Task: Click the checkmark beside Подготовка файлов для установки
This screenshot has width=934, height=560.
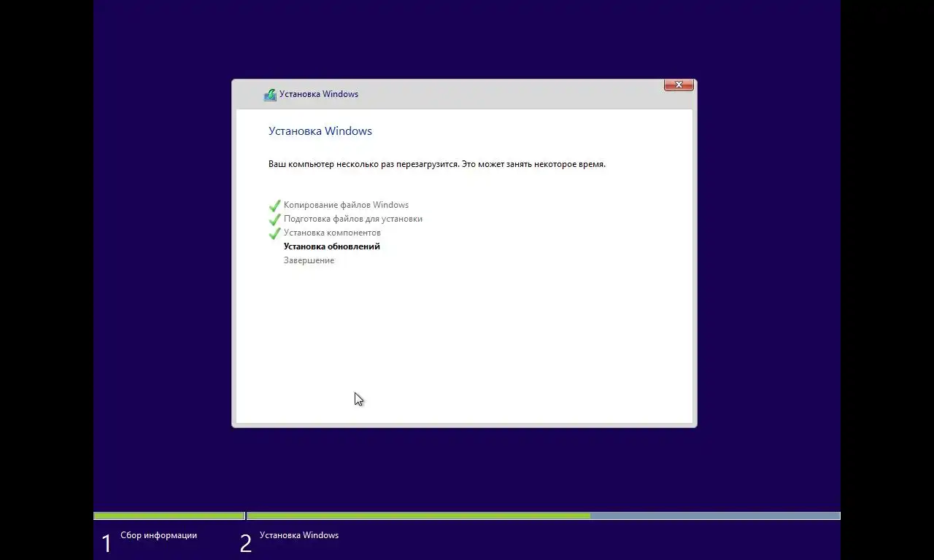Action: click(274, 219)
